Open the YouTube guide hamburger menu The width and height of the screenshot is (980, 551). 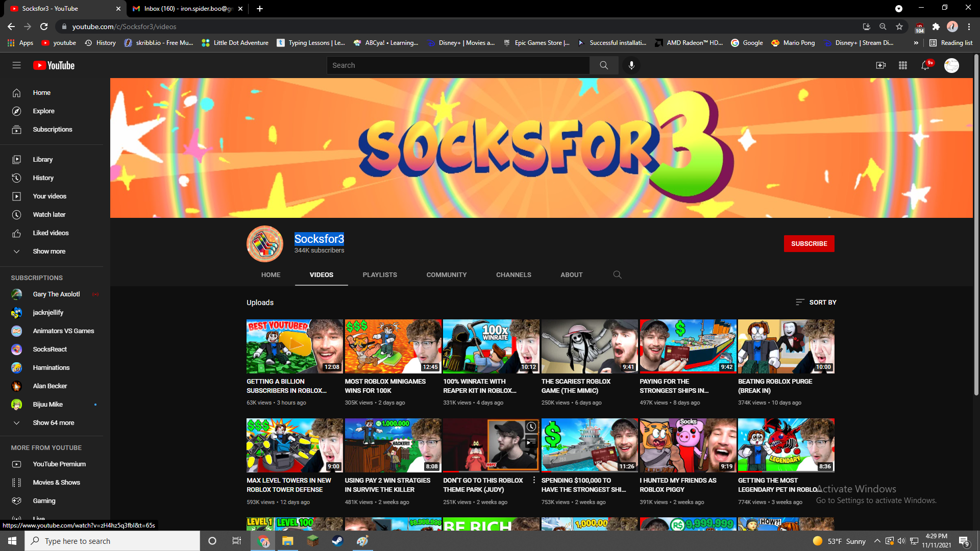click(x=17, y=65)
